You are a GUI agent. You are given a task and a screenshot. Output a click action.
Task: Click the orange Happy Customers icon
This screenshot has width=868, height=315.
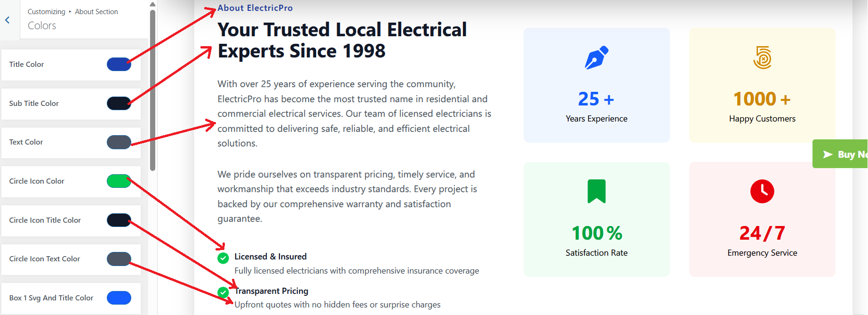(x=762, y=58)
